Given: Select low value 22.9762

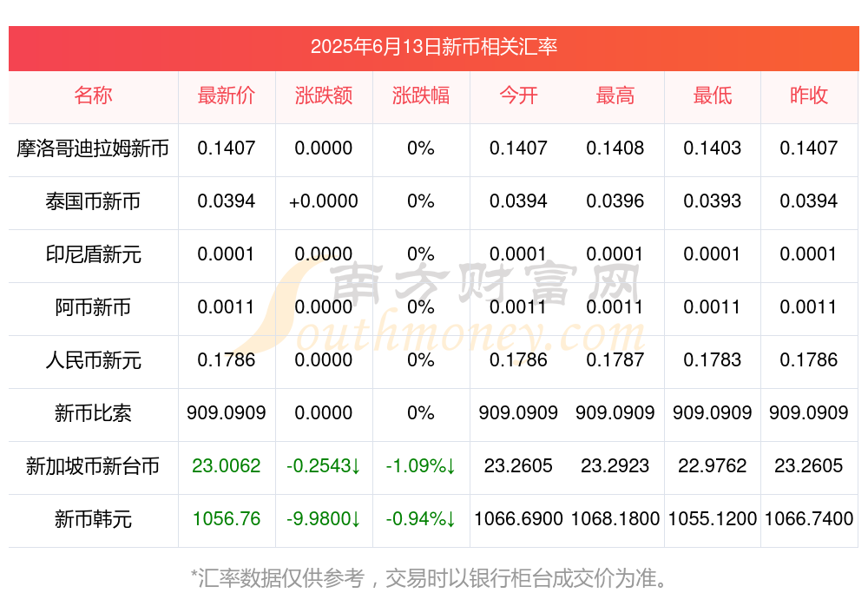Looking at the screenshot, I should click(713, 466).
